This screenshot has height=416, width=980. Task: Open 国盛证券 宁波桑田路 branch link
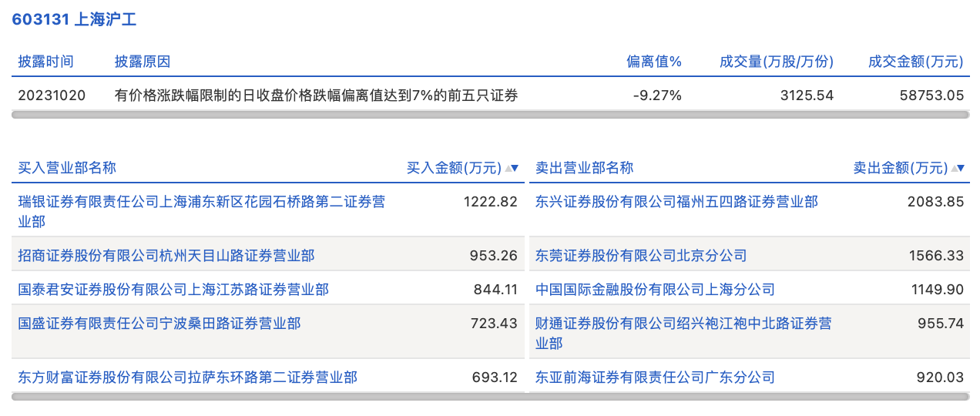click(159, 324)
